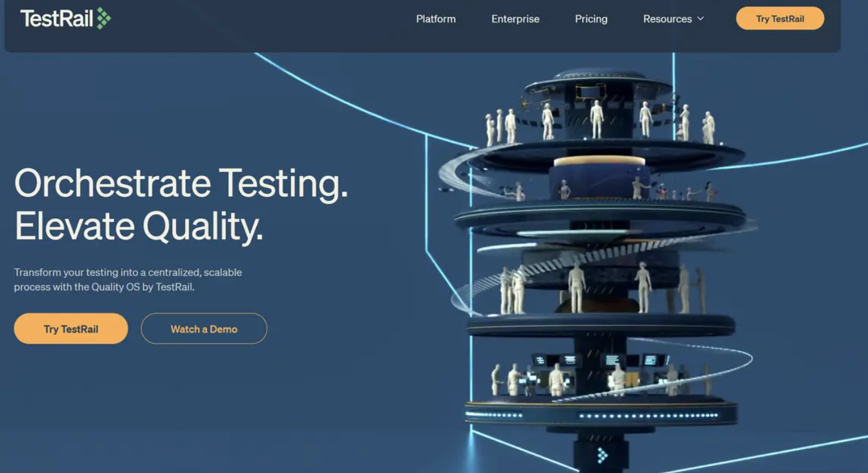Screen dimensions: 868x473
Task: Open the Platform menu item
Action: [x=436, y=19]
